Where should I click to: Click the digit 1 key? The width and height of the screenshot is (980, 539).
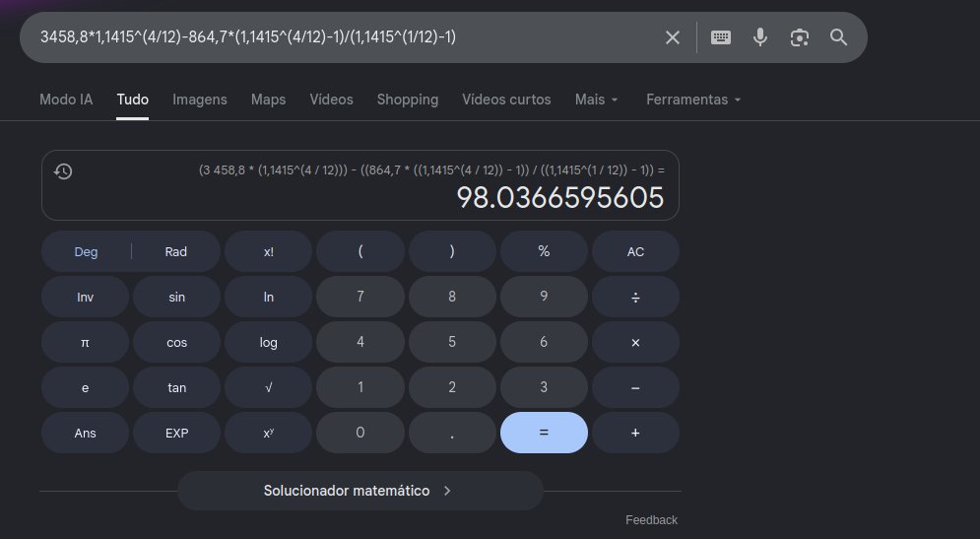click(360, 387)
